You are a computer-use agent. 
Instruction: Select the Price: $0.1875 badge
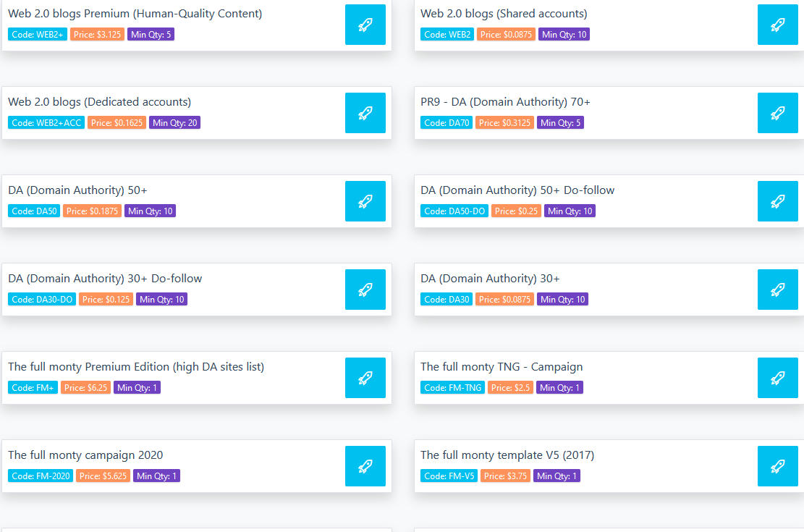tap(93, 211)
